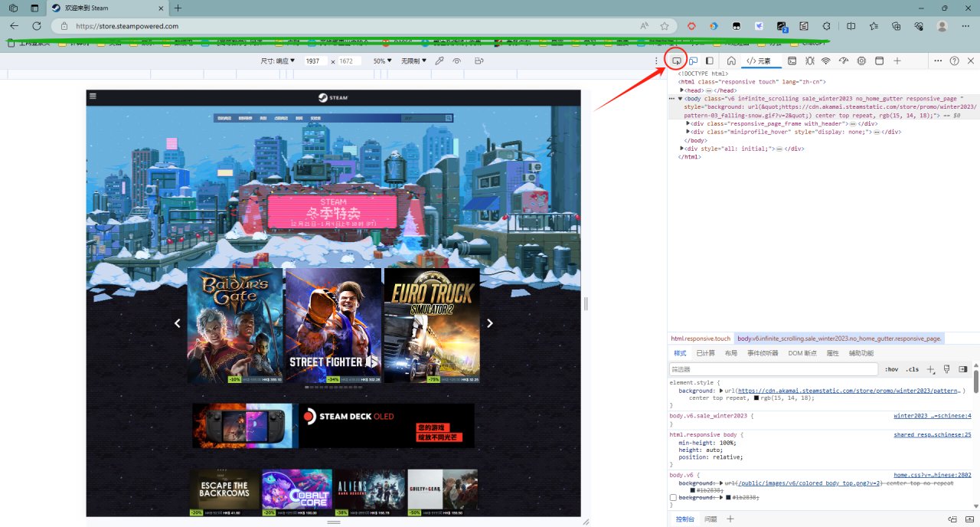Open the 50% zoom level dropdown
Viewport: 980px width, 527px height.
coord(383,61)
